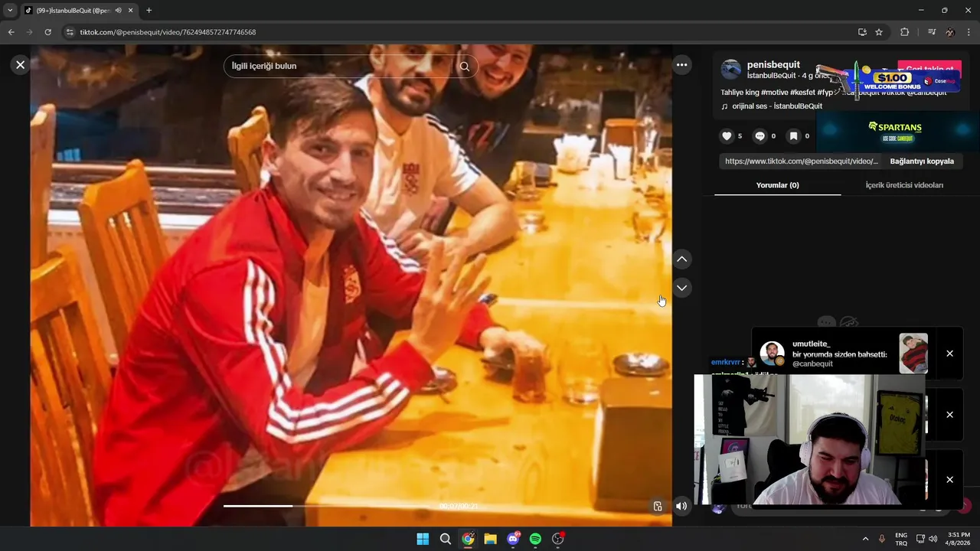This screenshot has width=980, height=551.
Task: Click 'Bağlantıyı kopyala' copy link button
Action: pos(922,161)
